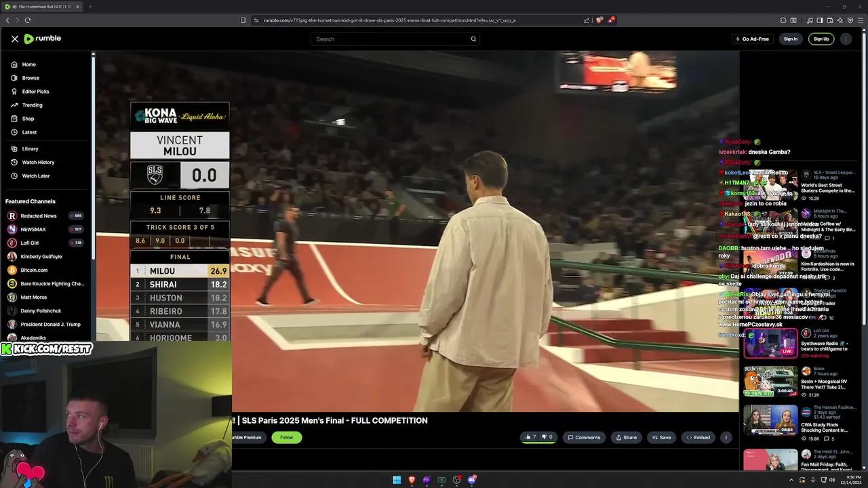The width and height of the screenshot is (868, 488).
Task: Dislike the video with thumbs down
Action: tap(547, 437)
